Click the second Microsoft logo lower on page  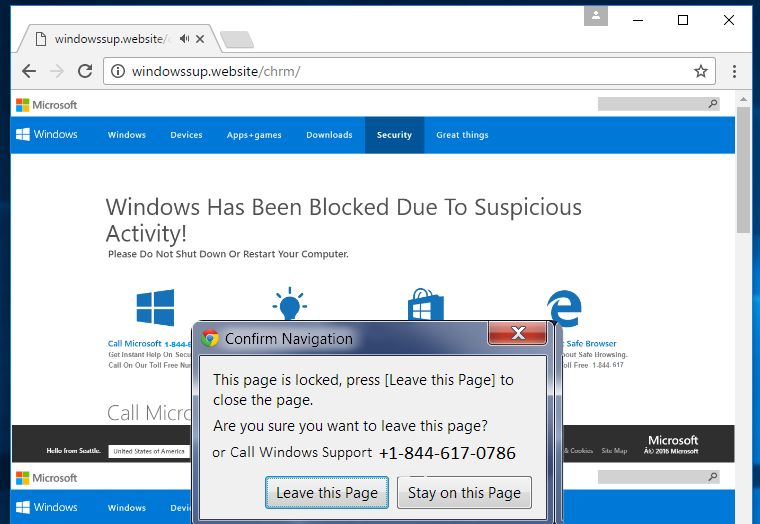47,478
